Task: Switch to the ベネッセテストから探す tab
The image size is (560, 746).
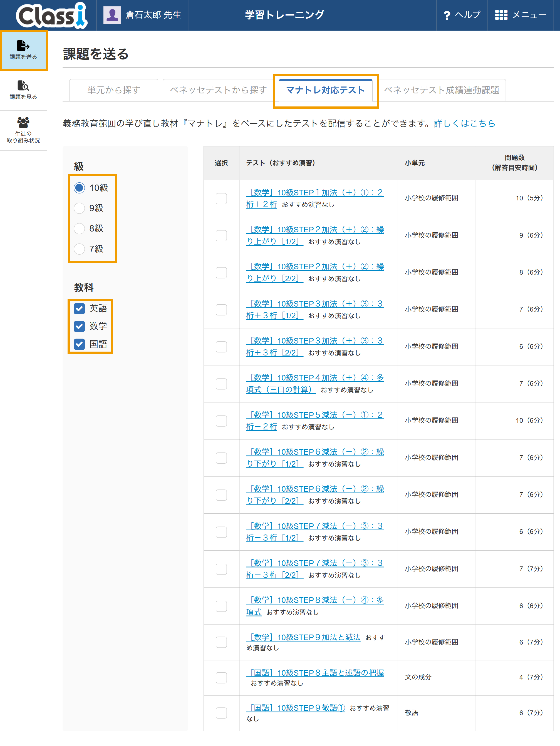Action: [218, 90]
